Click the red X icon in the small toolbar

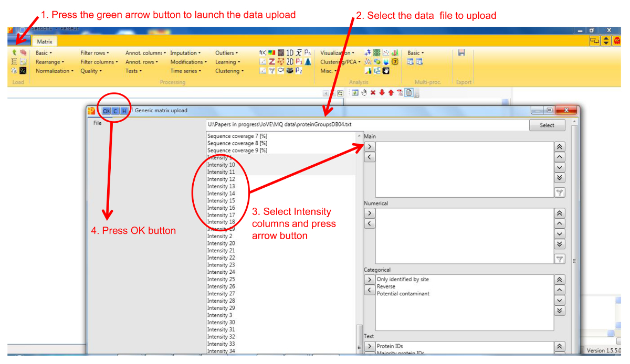[373, 93]
